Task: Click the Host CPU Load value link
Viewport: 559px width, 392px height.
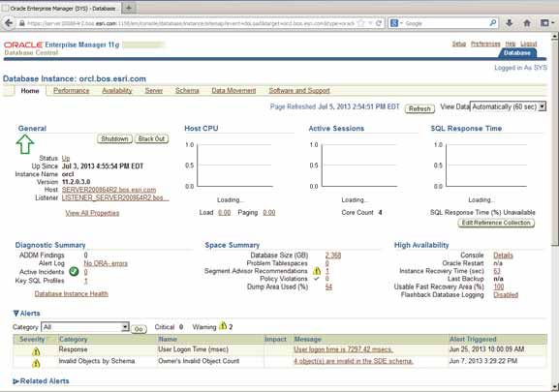Action: [x=224, y=213]
